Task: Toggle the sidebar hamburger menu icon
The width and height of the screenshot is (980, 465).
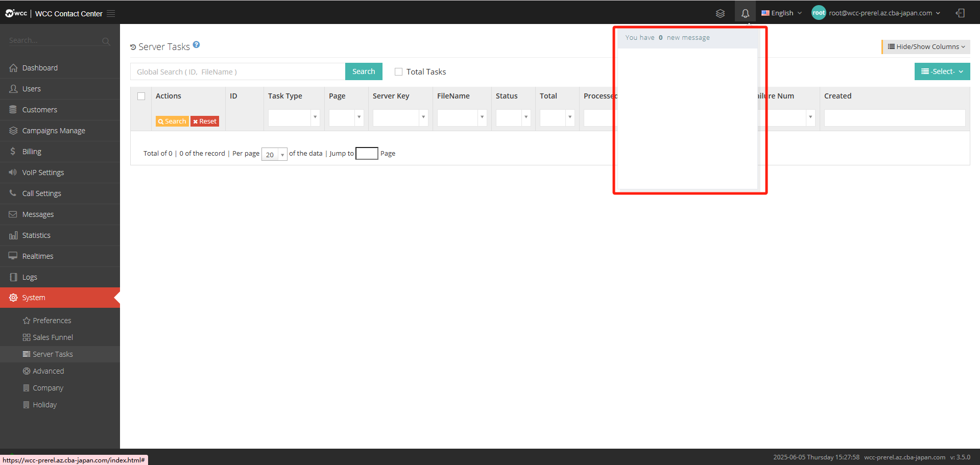Action: tap(111, 13)
